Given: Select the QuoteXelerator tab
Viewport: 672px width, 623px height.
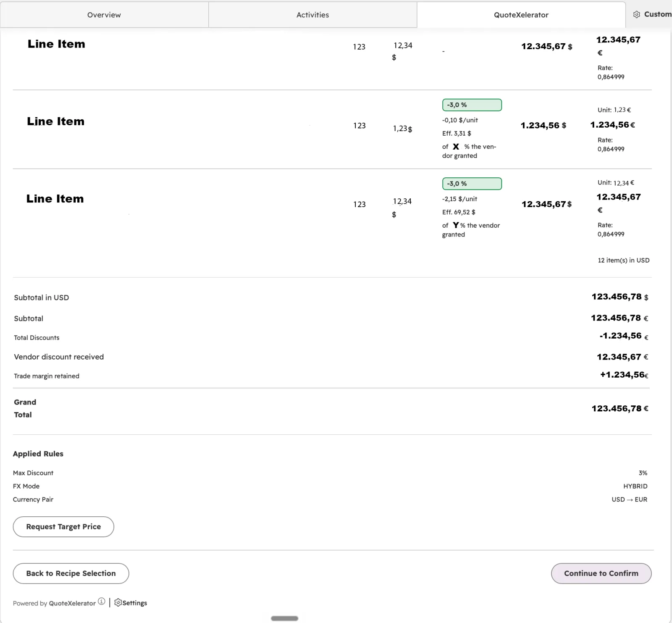Looking at the screenshot, I should click(521, 15).
